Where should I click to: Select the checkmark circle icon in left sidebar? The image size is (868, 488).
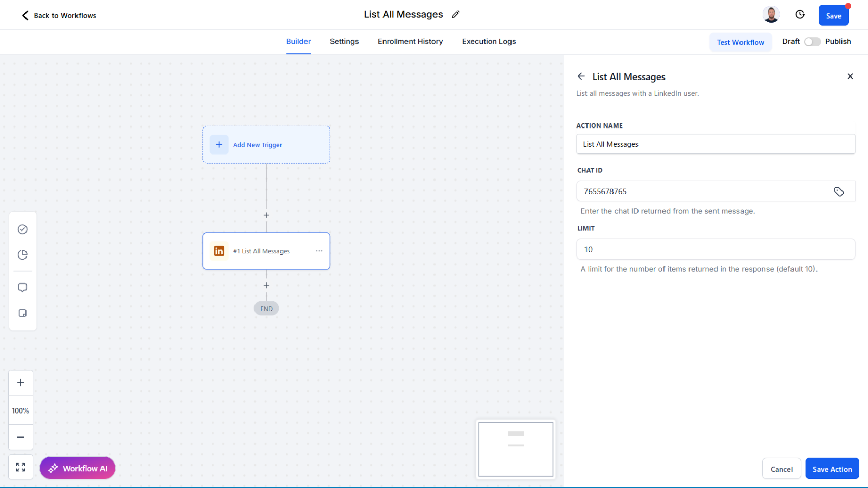[x=22, y=229]
